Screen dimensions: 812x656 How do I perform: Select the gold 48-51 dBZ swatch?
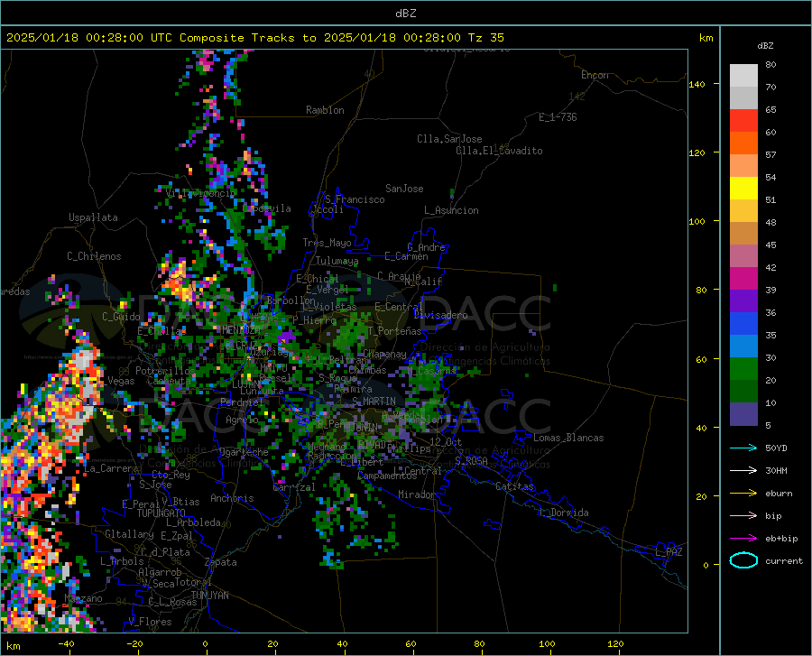point(743,211)
